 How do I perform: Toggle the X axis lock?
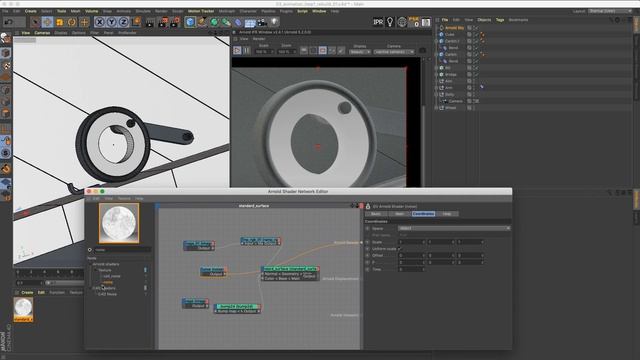click(x=99, y=22)
